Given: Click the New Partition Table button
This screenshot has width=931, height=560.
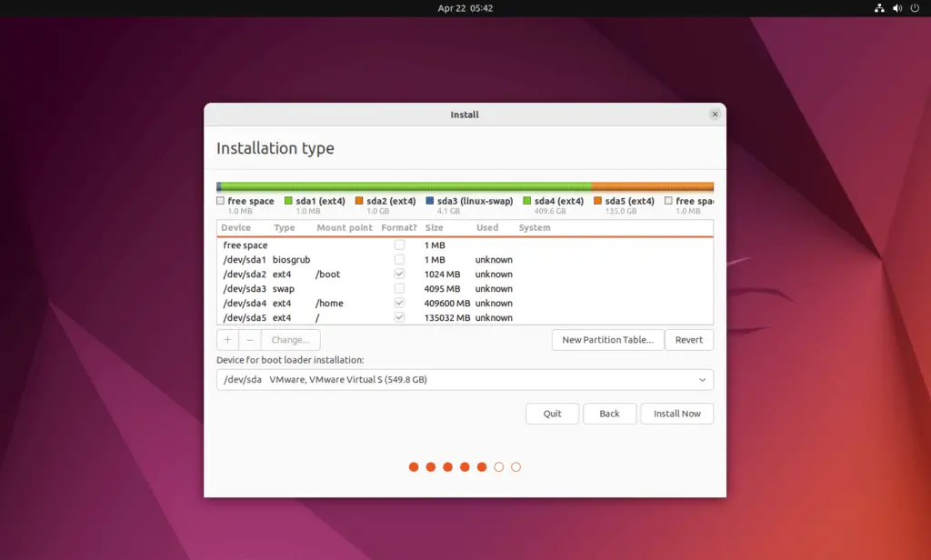Looking at the screenshot, I should (607, 339).
